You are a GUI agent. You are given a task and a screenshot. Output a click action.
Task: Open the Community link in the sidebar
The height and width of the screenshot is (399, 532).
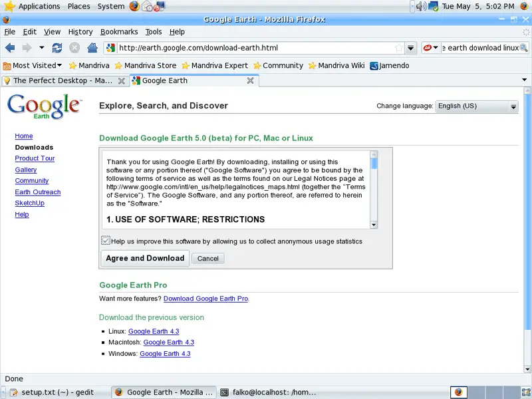click(32, 181)
